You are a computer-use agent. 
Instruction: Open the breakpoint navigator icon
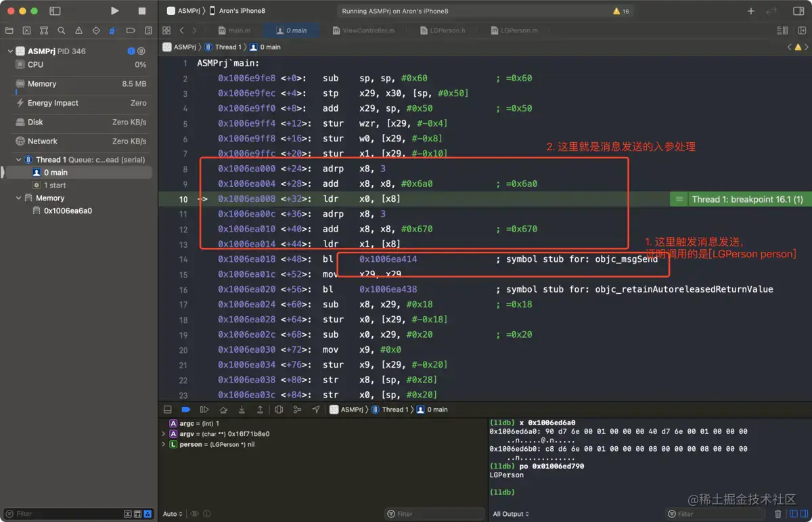[x=131, y=30]
